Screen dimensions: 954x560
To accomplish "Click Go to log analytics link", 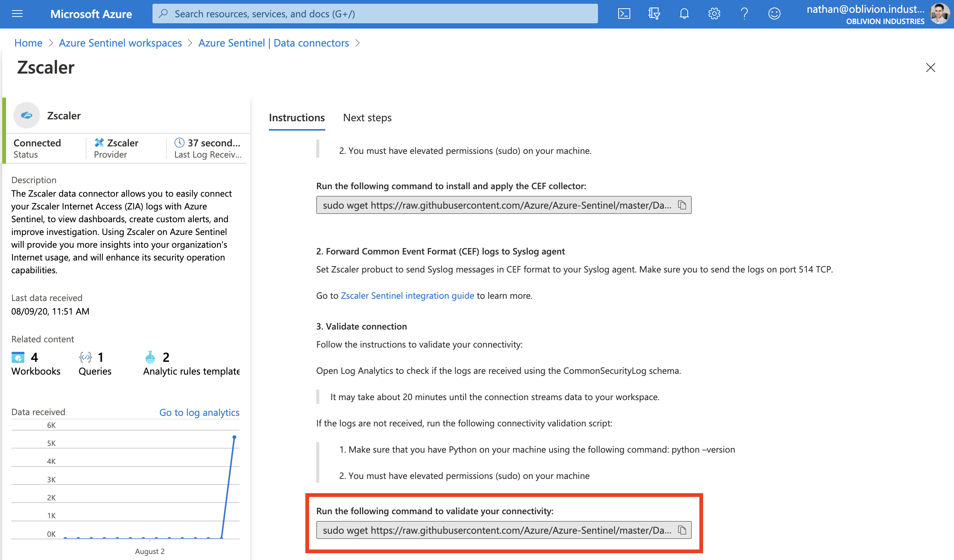I will [x=199, y=412].
